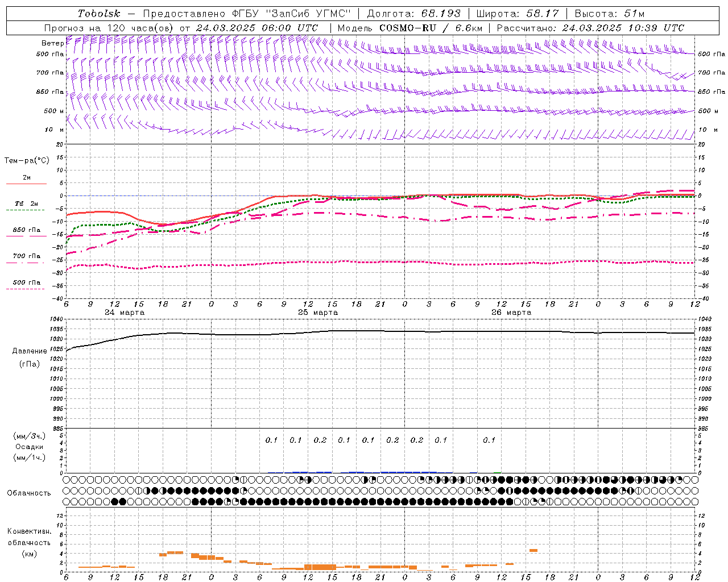Select the provider text ФГБУ "ЗапСиб УГМС"
The image size is (728, 582).
coord(292,14)
